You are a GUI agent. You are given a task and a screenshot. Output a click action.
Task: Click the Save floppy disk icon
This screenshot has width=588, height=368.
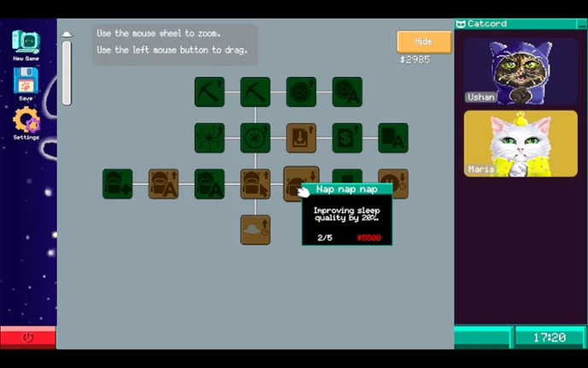click(x=26, y=84)
